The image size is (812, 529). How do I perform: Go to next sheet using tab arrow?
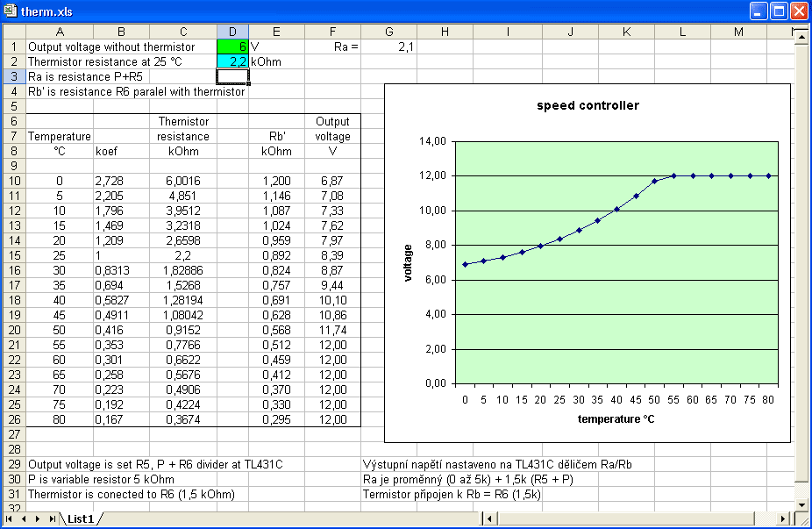pyautogui.click(x=38, y=519)
